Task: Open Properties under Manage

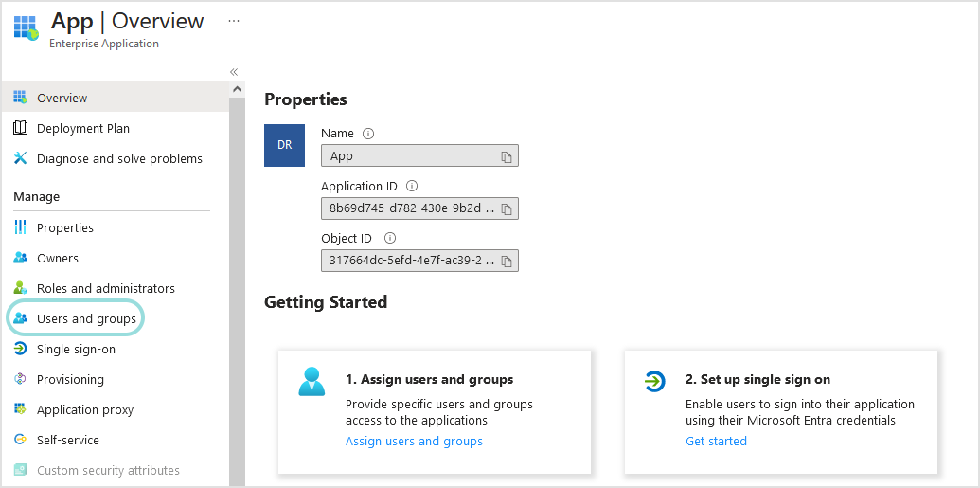Action: [x=65, y=227]
